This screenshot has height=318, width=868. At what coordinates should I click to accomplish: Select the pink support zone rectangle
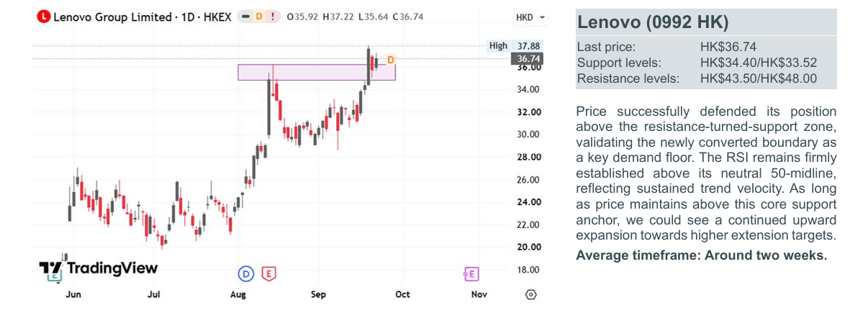coord(317,72)
